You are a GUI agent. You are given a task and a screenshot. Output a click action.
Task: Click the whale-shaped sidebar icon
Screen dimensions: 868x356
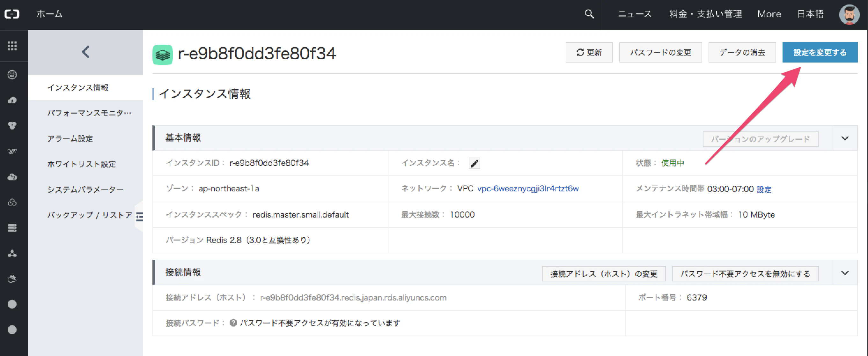[x=12, y=279]
